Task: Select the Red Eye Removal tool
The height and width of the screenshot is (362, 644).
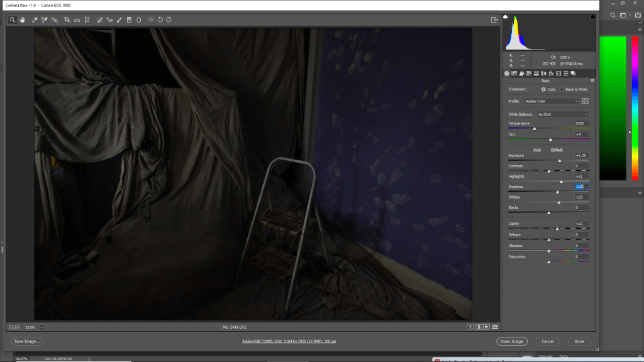Action: pos(109,20)
